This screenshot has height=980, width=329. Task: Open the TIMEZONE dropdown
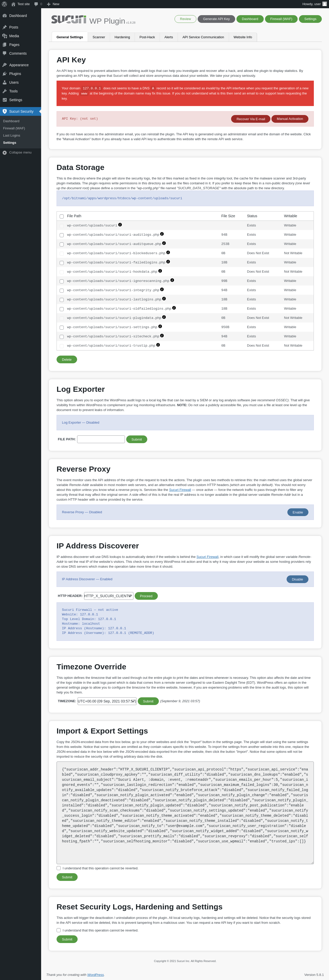coord(107,701)
